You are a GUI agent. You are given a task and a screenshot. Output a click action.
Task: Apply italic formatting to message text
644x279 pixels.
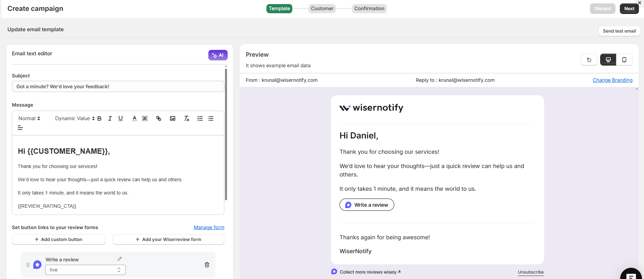pos(110,118)
